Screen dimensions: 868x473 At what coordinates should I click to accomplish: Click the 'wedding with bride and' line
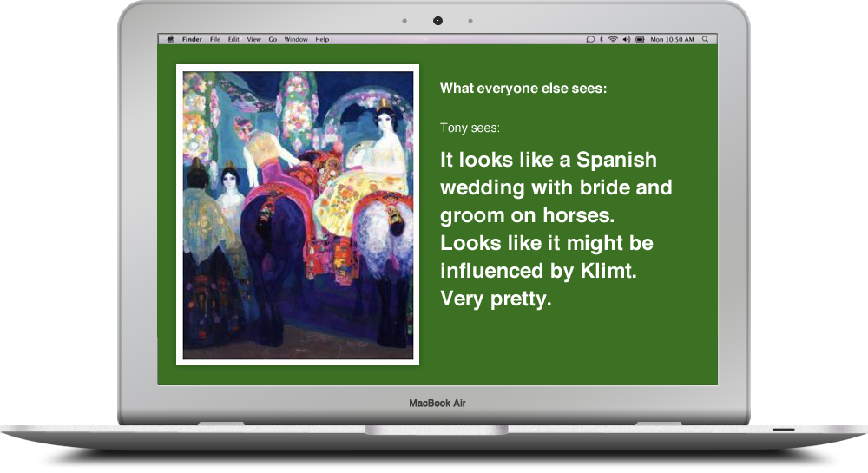556,187
